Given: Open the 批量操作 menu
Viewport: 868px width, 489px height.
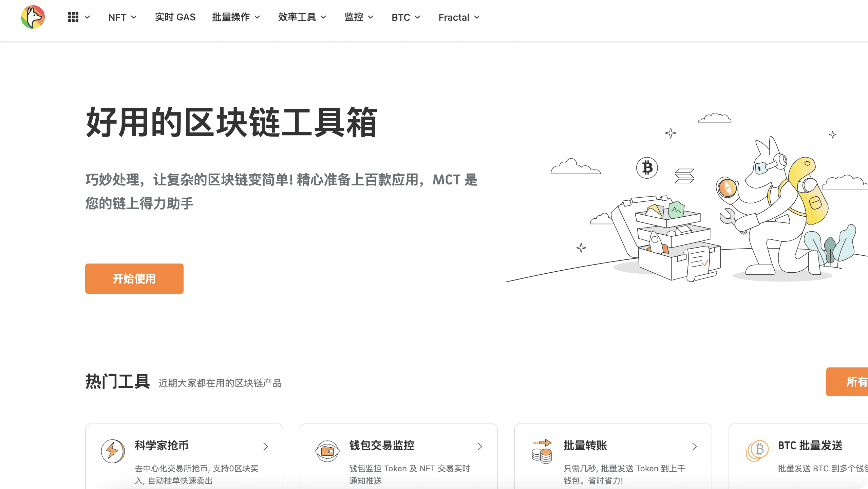Looking at the screenshot, I should point(231,17).
